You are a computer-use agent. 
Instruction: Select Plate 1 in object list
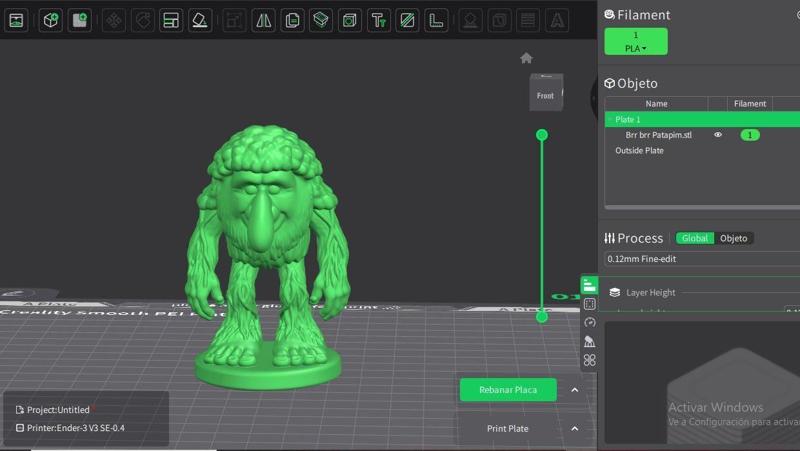click(628, 119)
